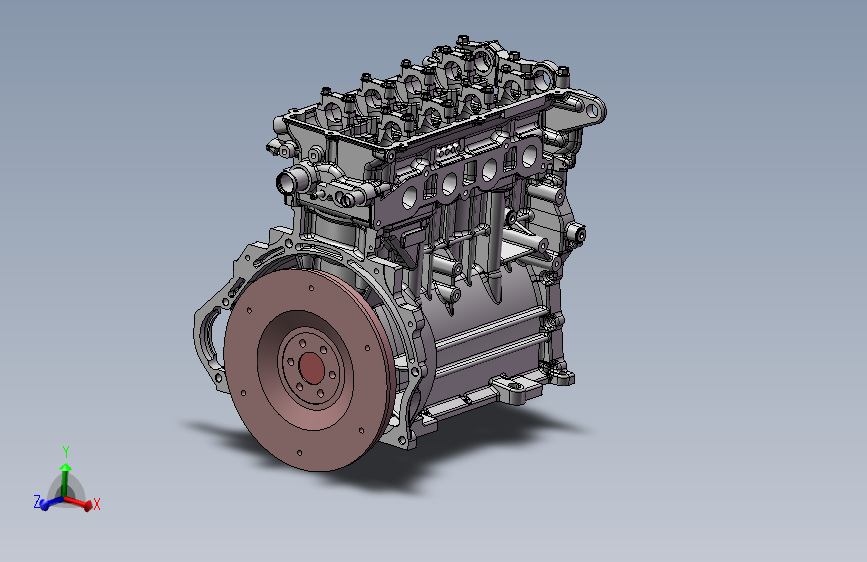The image size is (867, 562).
Task: Select the red center hub of the flywheel
Action: point(311,368)
